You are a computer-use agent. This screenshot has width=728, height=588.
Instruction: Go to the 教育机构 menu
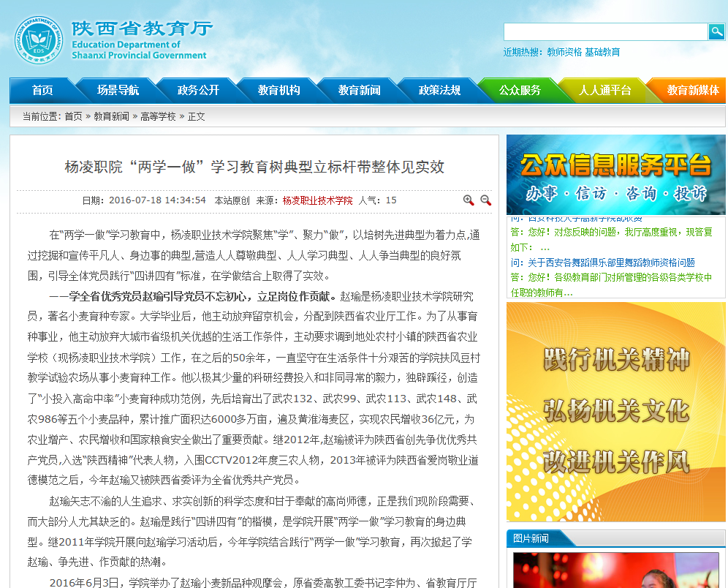(x=278, y=91)
